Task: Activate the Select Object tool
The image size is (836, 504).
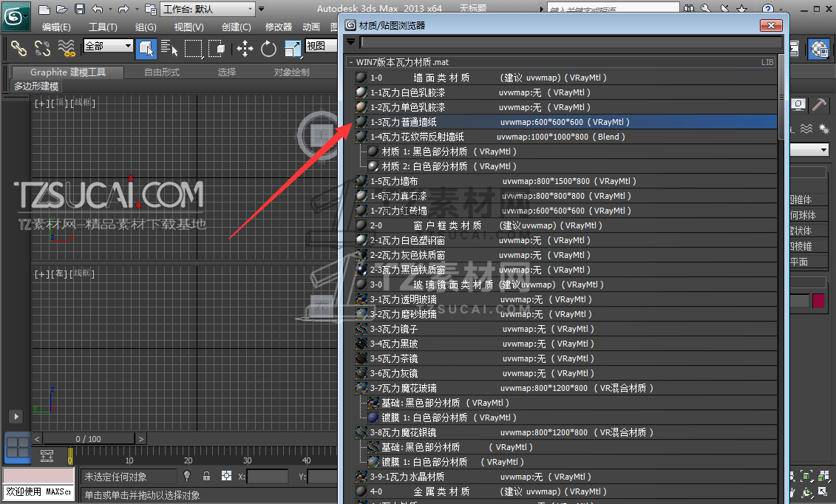Action: point(146,49)
